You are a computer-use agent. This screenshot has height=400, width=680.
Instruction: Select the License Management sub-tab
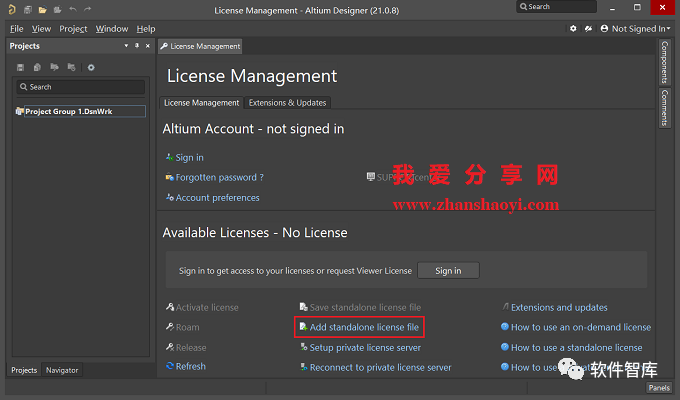coord(201,103)
